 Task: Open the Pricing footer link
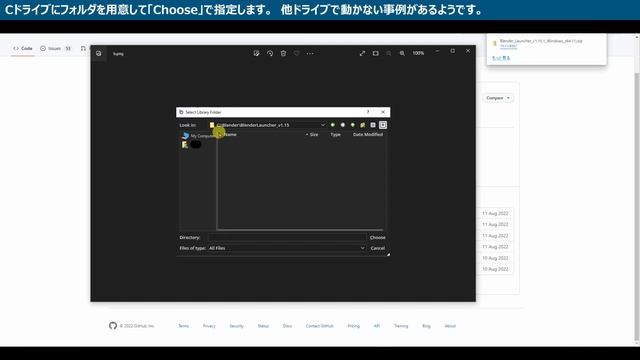point(353,326)
